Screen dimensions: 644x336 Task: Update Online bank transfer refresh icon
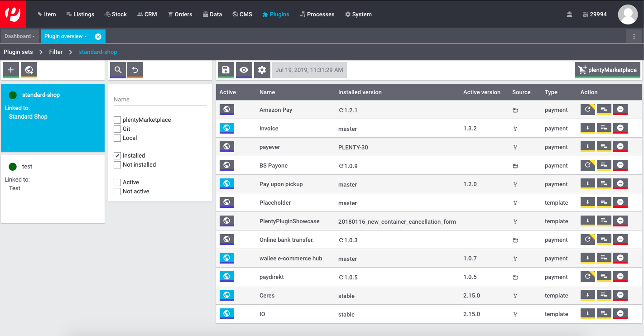pyautogui.click(x=588, y=240)
